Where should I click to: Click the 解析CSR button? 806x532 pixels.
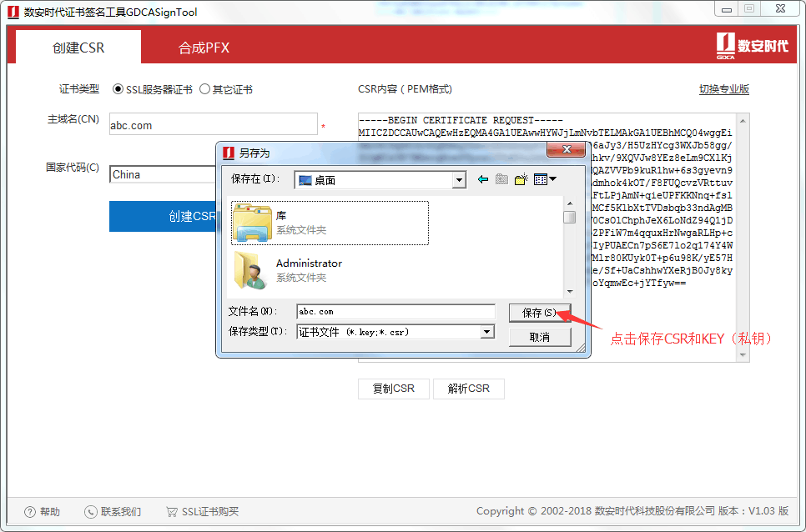(469, 389)
